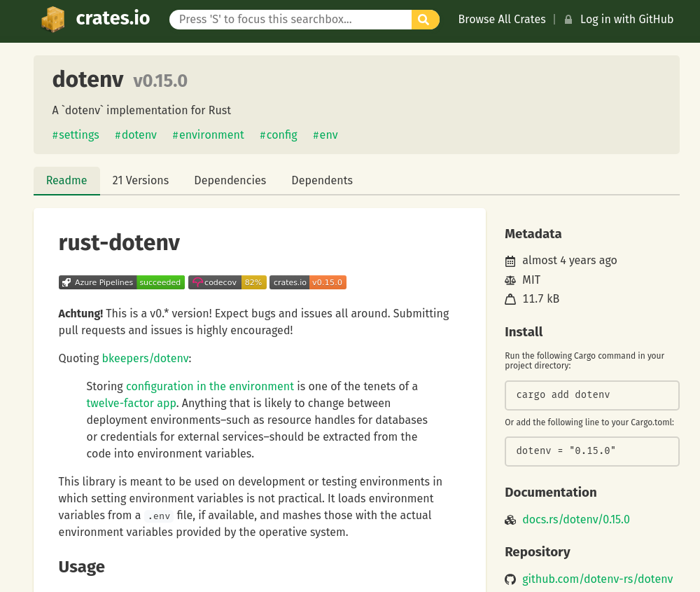Click the MIT license text
700x592 pixels.
531,280
